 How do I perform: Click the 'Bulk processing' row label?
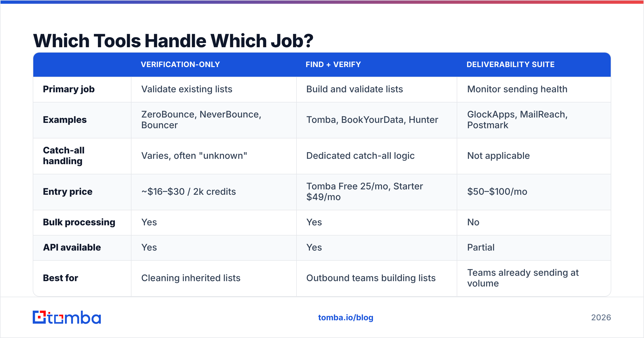79,222
